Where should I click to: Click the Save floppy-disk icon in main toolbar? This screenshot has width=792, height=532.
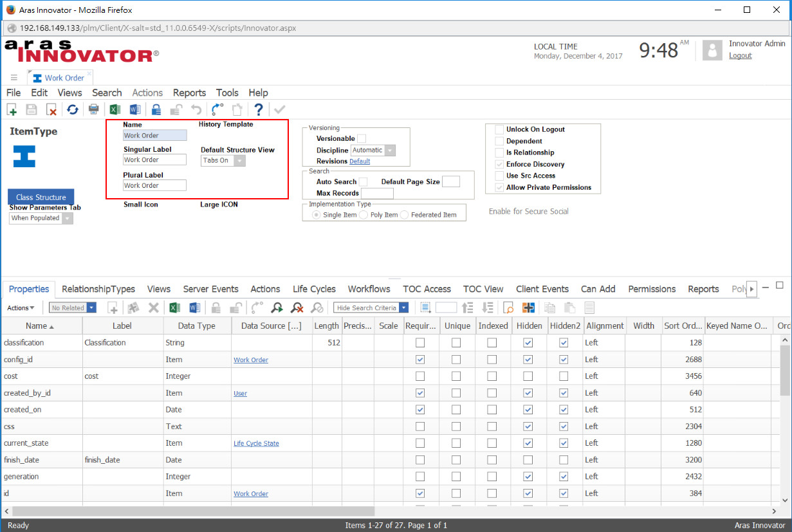(32, 109)
